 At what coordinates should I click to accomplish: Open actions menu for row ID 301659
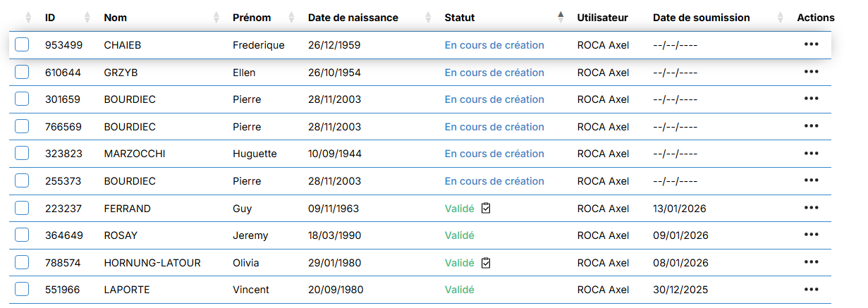pyautogui.click(x=811, y=99)
